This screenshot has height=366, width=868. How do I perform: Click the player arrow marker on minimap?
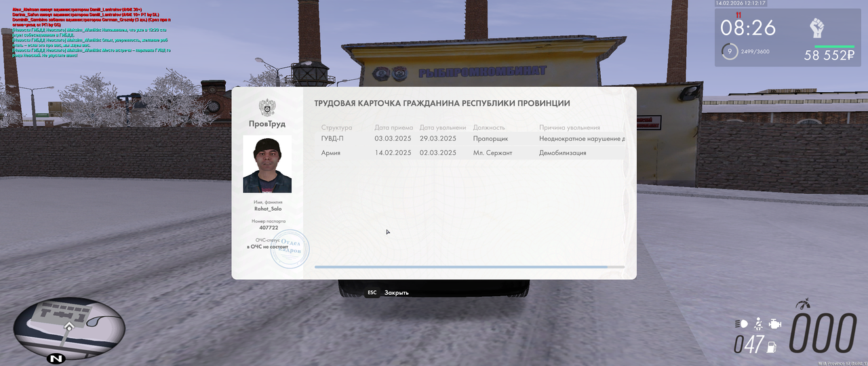click(68, 327)
